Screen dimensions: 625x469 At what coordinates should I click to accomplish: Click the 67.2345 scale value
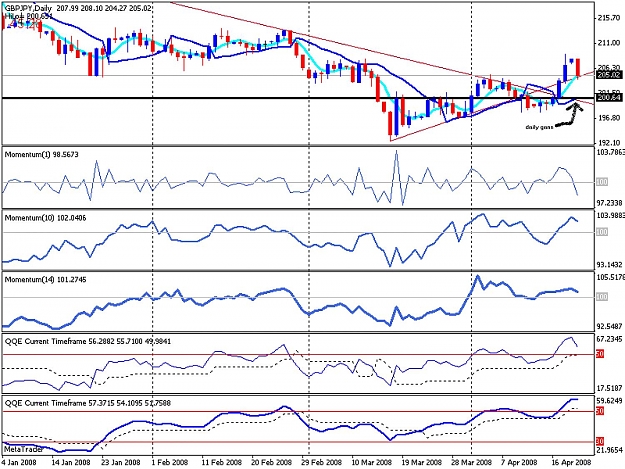pos(610,339)
